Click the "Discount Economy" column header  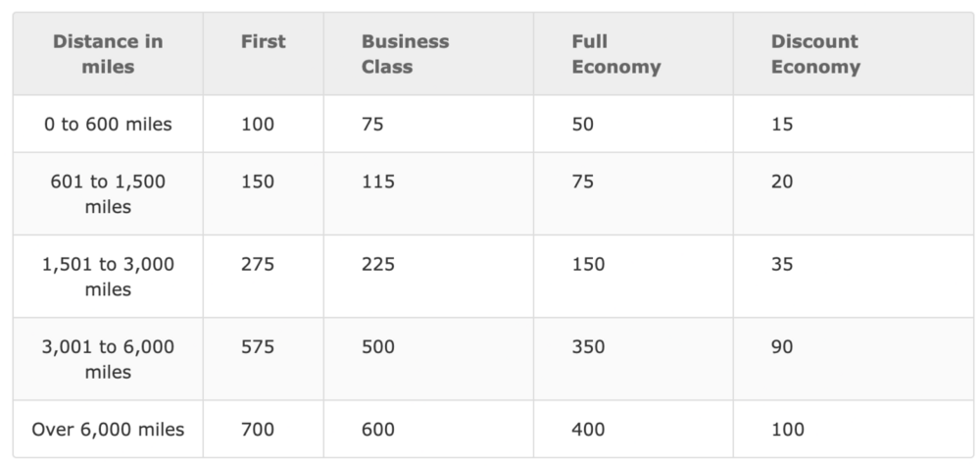click(814, 54)
